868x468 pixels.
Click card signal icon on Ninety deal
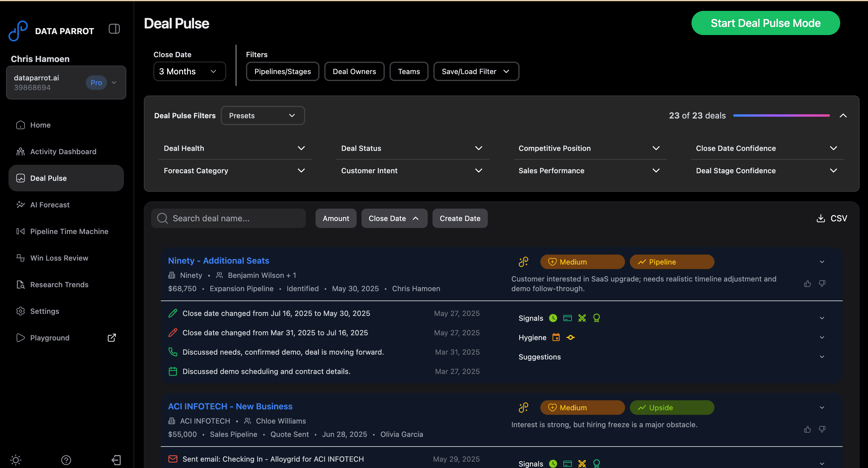click(568, 318)
